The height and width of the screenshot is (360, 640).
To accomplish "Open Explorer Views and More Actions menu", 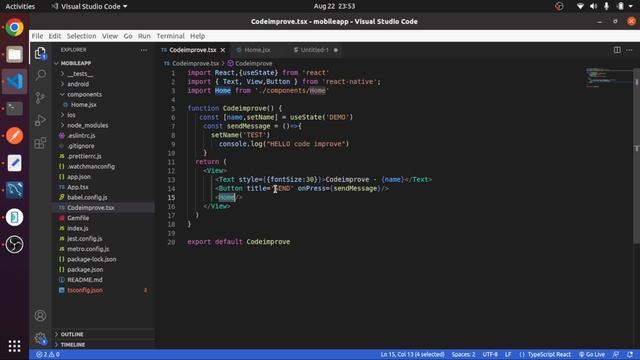I will tap(144, 50).
